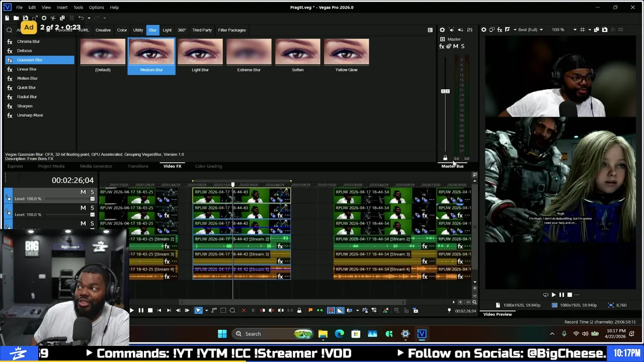This screenshot has height=362, width=644.
Task: Toggle effects thumbnail view icon
Action: (430, 30)
